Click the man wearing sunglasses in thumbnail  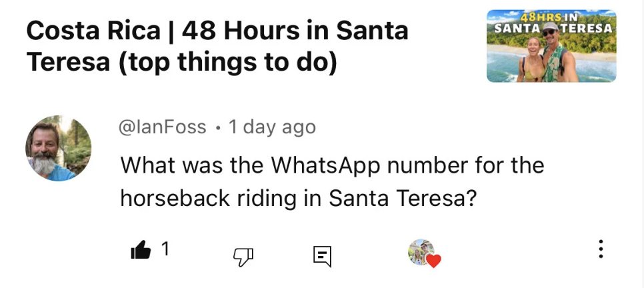pos(553,53)
